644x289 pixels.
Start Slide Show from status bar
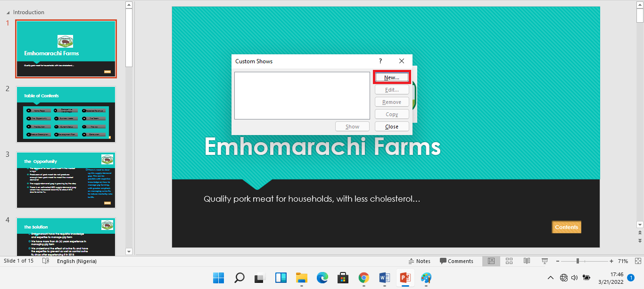[x=545, y=261]
